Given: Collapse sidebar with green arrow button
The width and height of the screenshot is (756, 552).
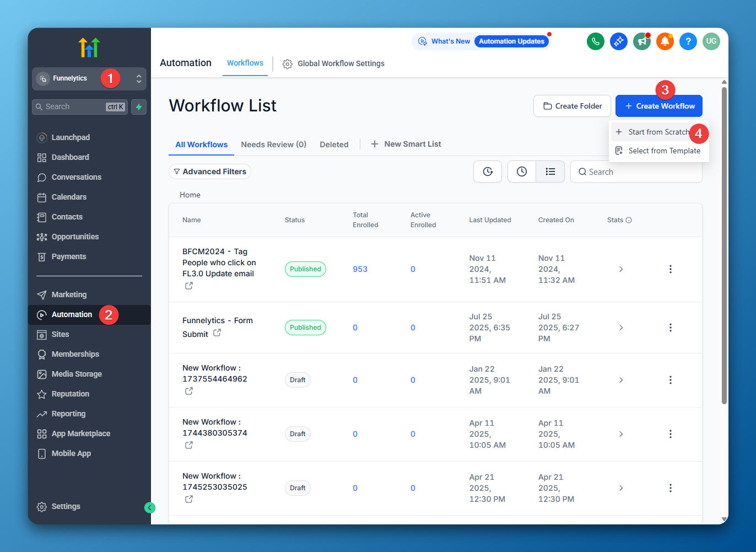Looking at the screenshot, I should click(x=150, y=508).
